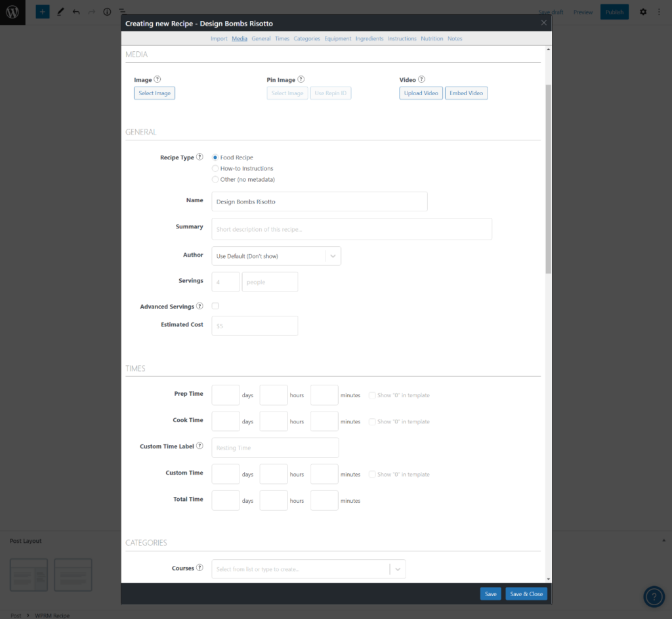Click the Upload Video button
Viewport: 672px width, 619px height.
(x=421, y=93)
